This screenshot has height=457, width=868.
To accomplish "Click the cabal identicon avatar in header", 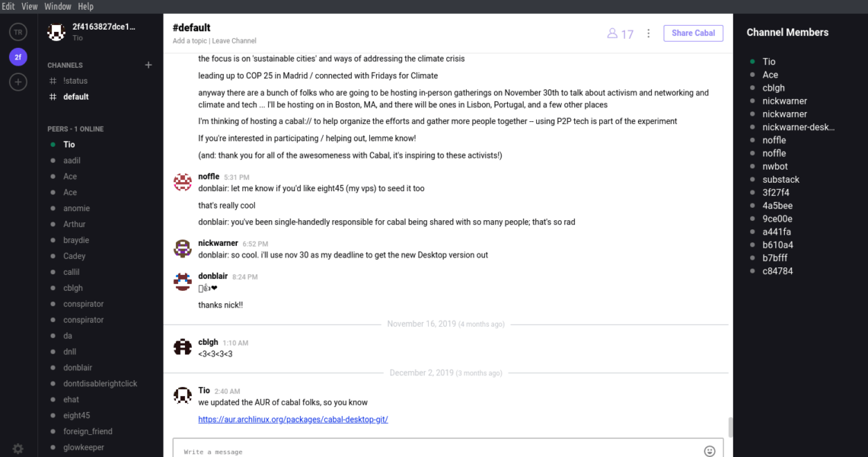I will (56, 32).
